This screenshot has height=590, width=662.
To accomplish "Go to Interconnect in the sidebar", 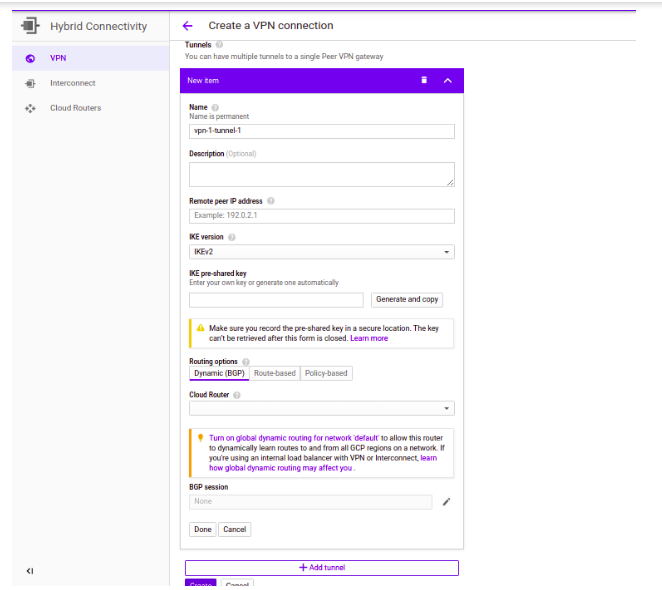I will point(72,83).
